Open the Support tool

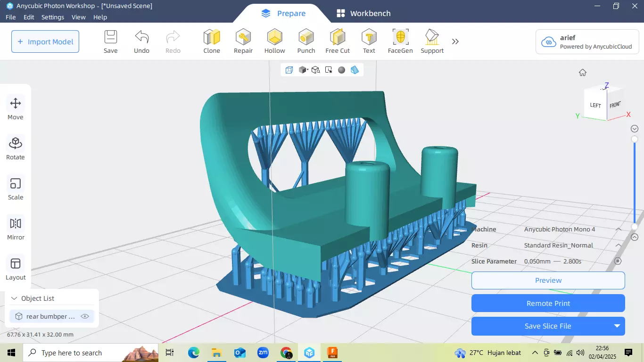point(432,41)
